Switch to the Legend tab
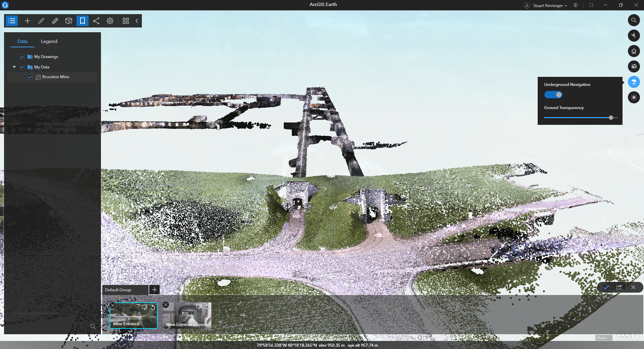The height and width of the screenshot is (349, 644). (49, 41)
